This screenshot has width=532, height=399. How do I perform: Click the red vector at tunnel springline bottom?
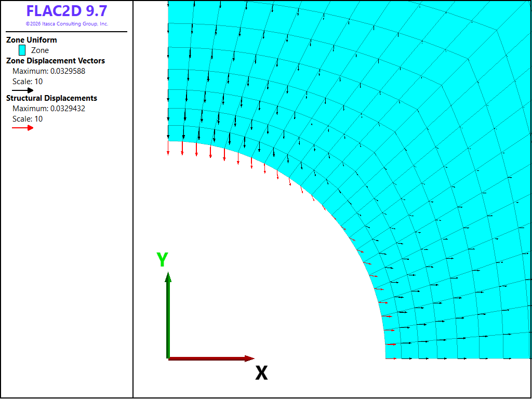tap(391, 358)
